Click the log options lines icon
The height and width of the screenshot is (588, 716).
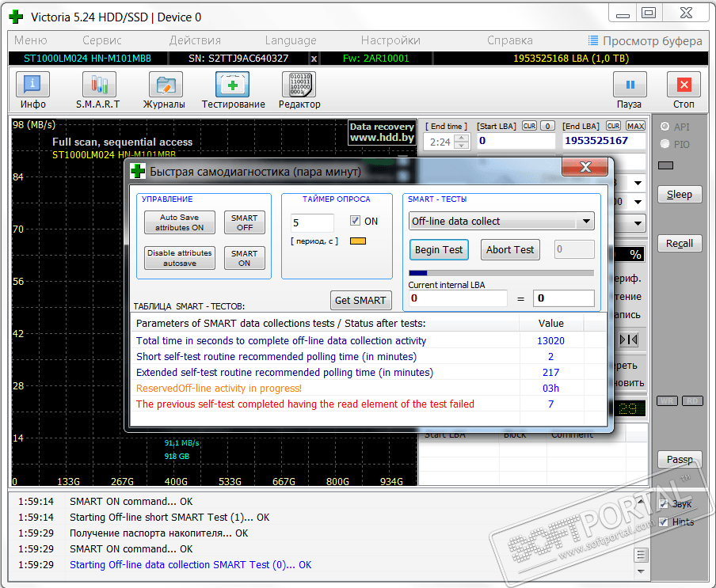(x=641, y=555)
